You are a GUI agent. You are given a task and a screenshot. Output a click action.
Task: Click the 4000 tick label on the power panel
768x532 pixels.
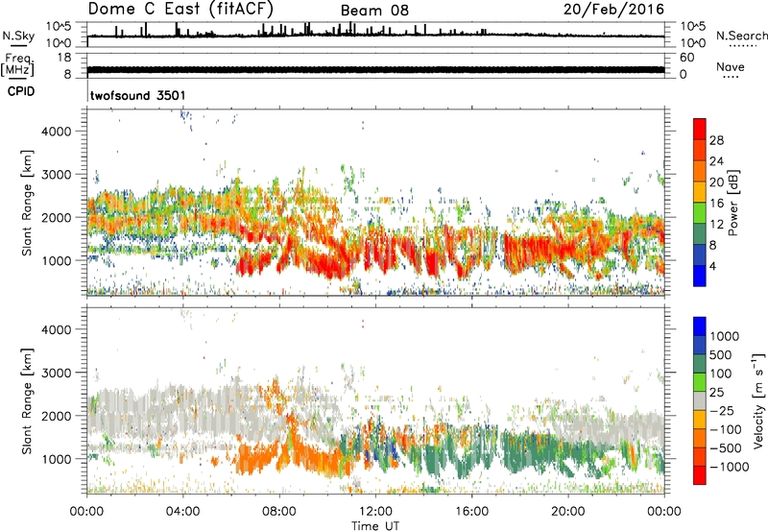click(56, 132)
